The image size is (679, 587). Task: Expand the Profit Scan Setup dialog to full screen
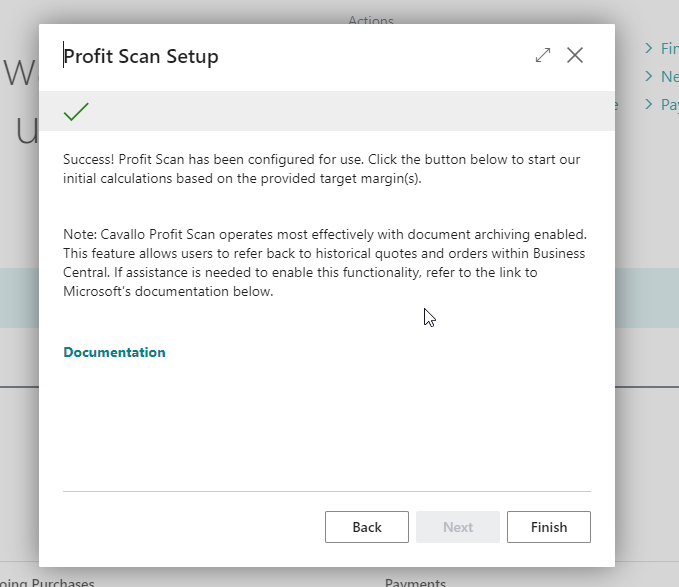point(543,56)
